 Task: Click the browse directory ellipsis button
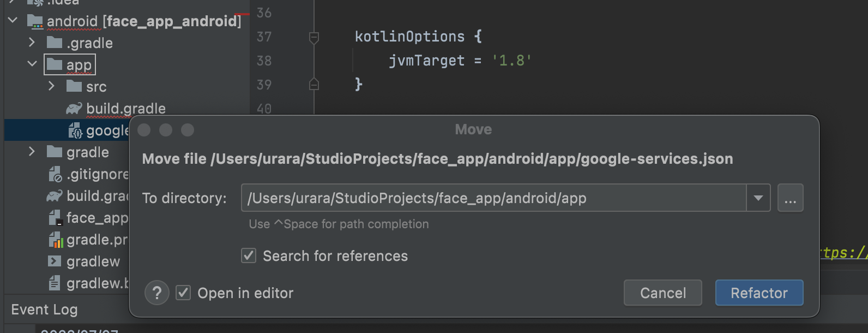tap(790, 198)
